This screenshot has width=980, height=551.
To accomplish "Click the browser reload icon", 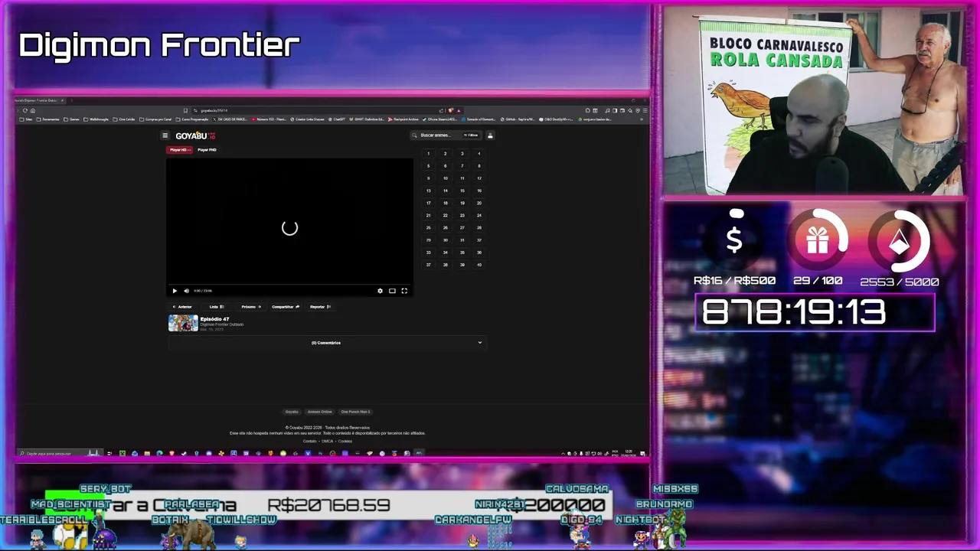I will [24, 110].
